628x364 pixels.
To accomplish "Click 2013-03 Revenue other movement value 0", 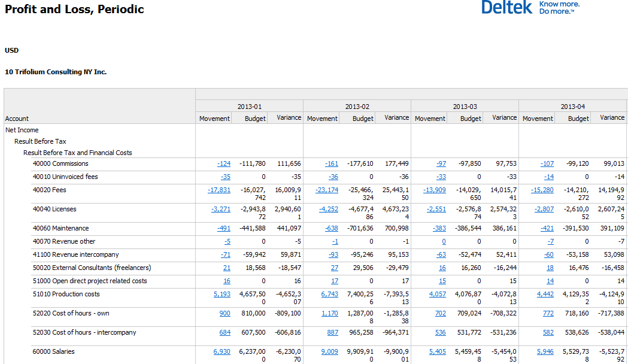I will [x=444, y=242].
